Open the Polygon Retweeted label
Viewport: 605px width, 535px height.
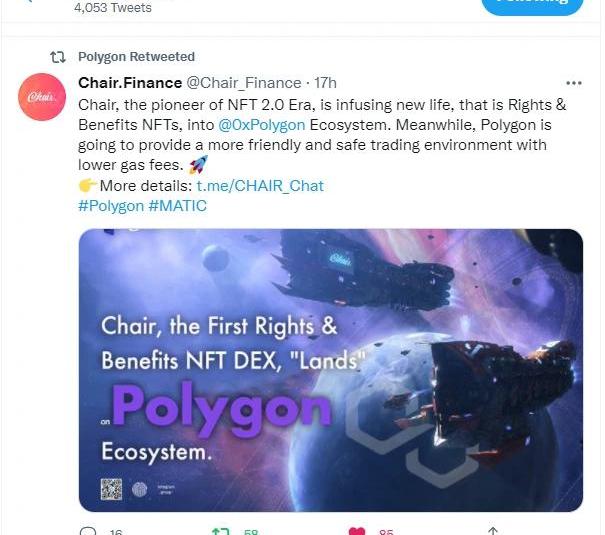click(136, 57)
